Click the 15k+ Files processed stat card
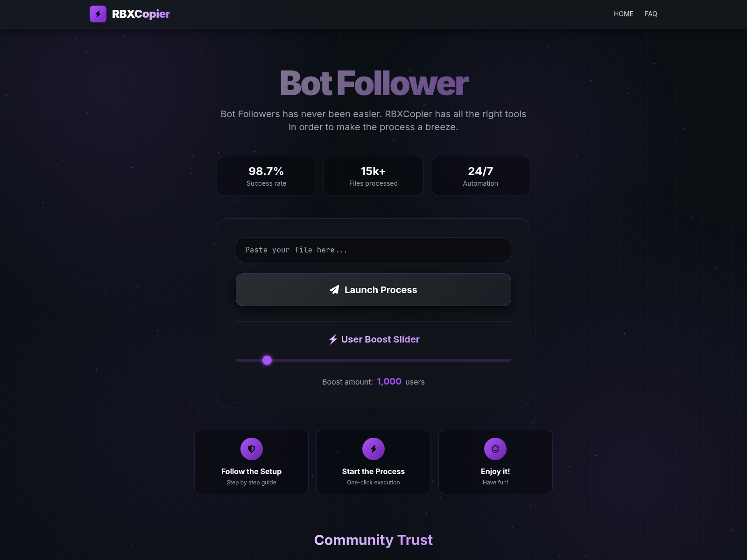 coord(373,176)
